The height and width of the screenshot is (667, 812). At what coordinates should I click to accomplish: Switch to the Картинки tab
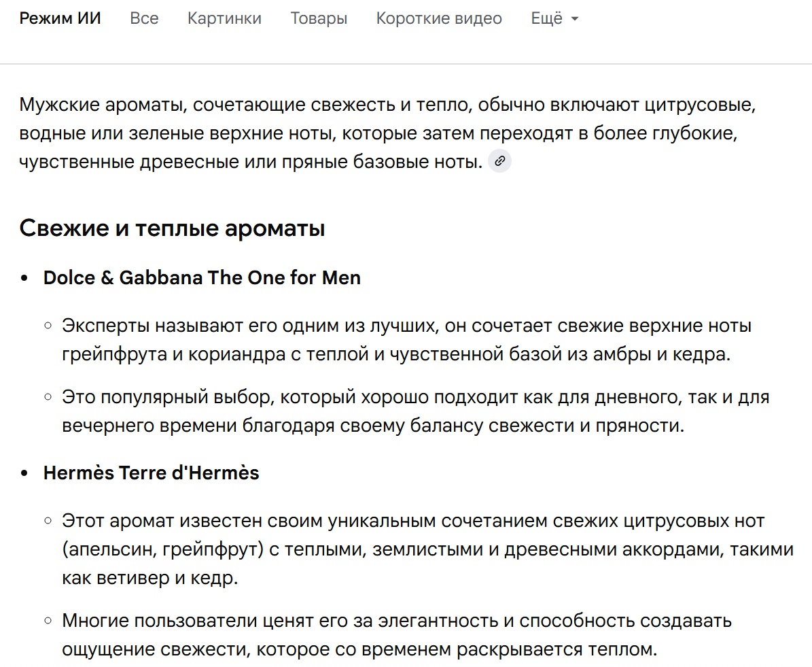pos(224,18)
